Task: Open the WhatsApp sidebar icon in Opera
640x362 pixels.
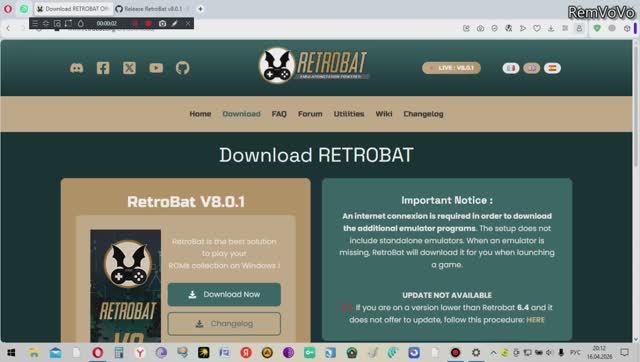Action: click(x=24, y=9)
